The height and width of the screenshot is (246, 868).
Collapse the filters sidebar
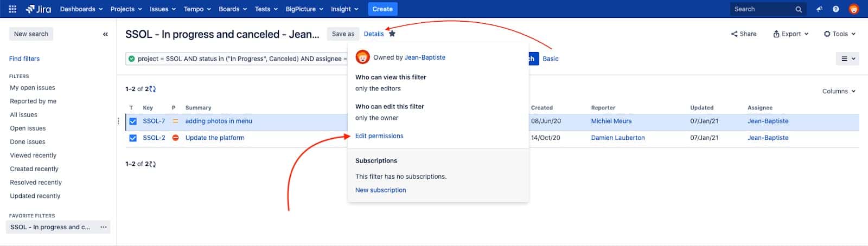click(x=105, y=34)
